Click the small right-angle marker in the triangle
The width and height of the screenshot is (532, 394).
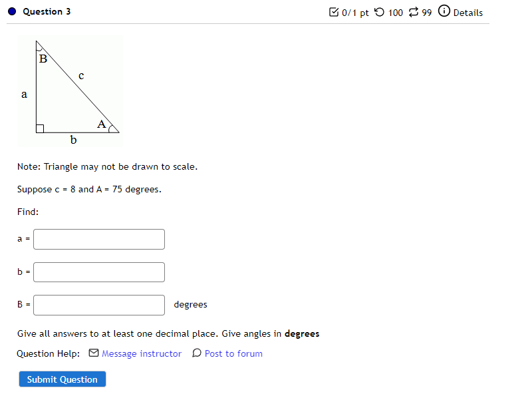tap(40, 127)
